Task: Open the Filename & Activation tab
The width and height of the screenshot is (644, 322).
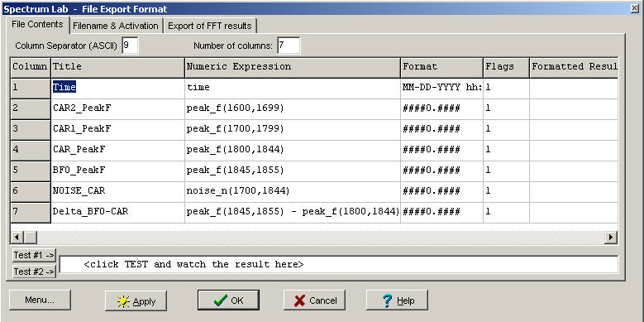Action: (x=116, y=26)
